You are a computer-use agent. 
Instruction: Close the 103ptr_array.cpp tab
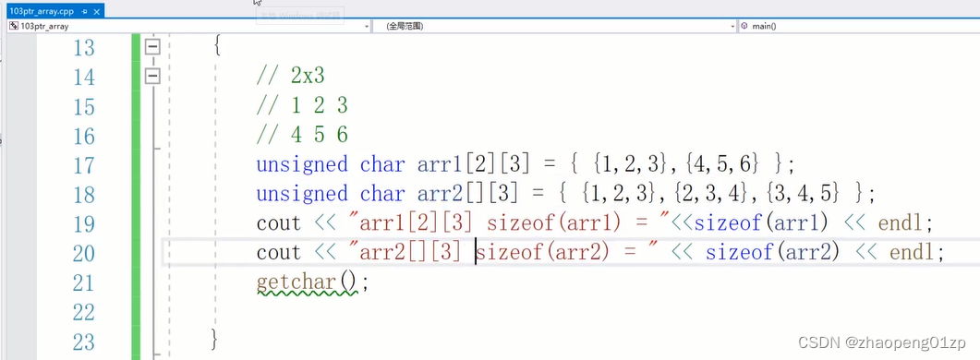coord(96,11)
